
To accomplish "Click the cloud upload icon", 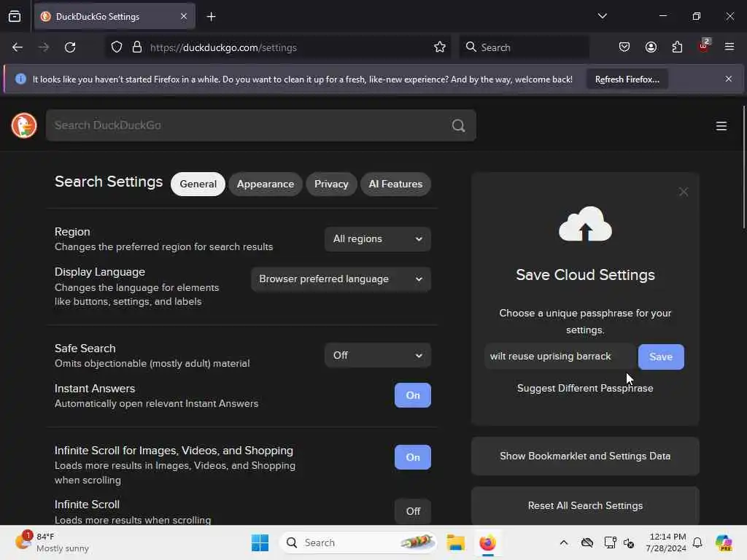I will click(585, 224).
